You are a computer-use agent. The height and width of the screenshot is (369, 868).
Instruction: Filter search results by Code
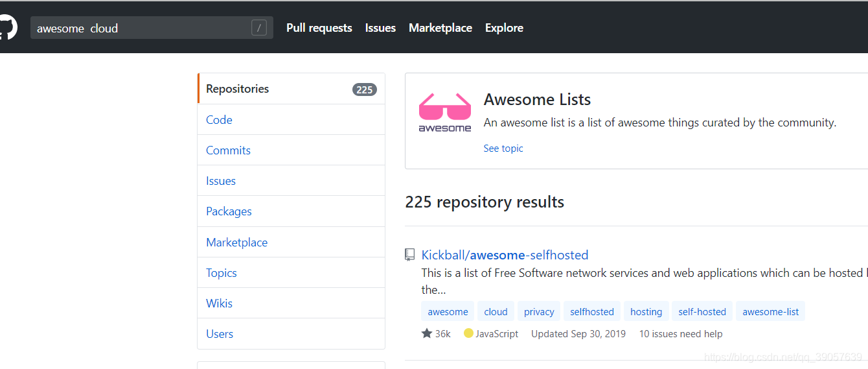pyautogui.click(x=291, y=119)
